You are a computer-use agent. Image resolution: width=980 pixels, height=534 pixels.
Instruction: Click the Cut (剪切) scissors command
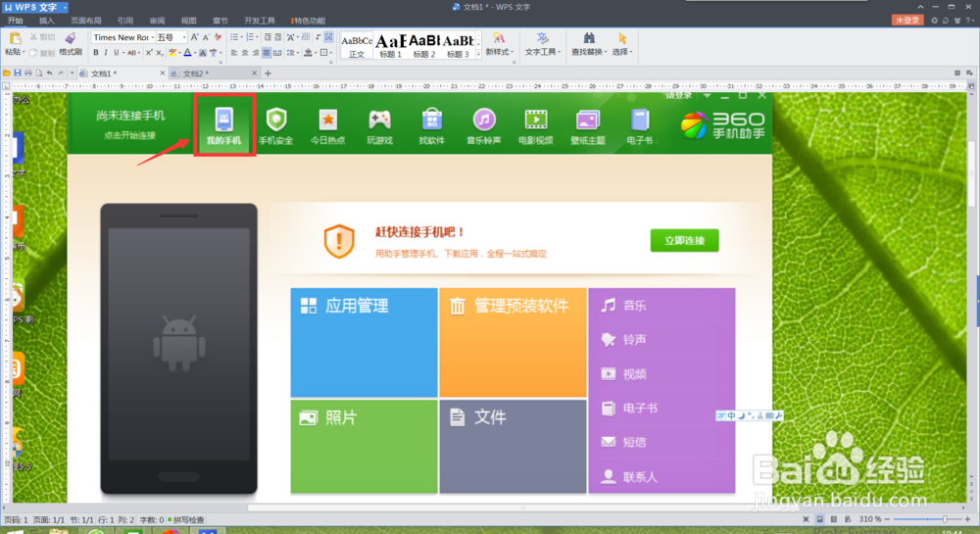[42, 37]
